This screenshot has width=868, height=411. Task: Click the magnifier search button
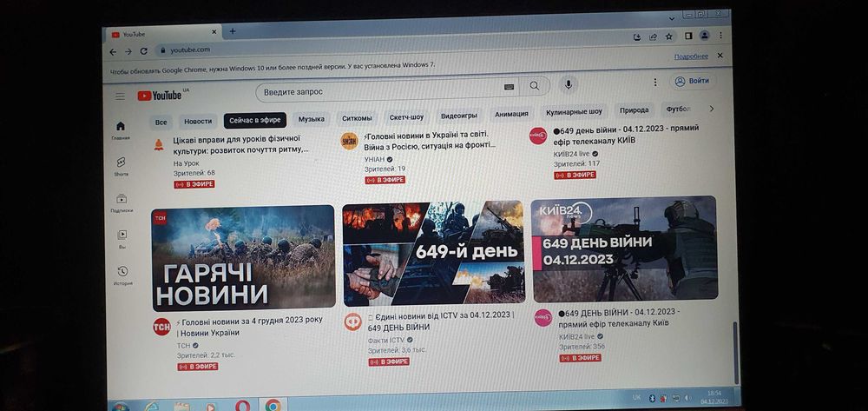[534, 86]
